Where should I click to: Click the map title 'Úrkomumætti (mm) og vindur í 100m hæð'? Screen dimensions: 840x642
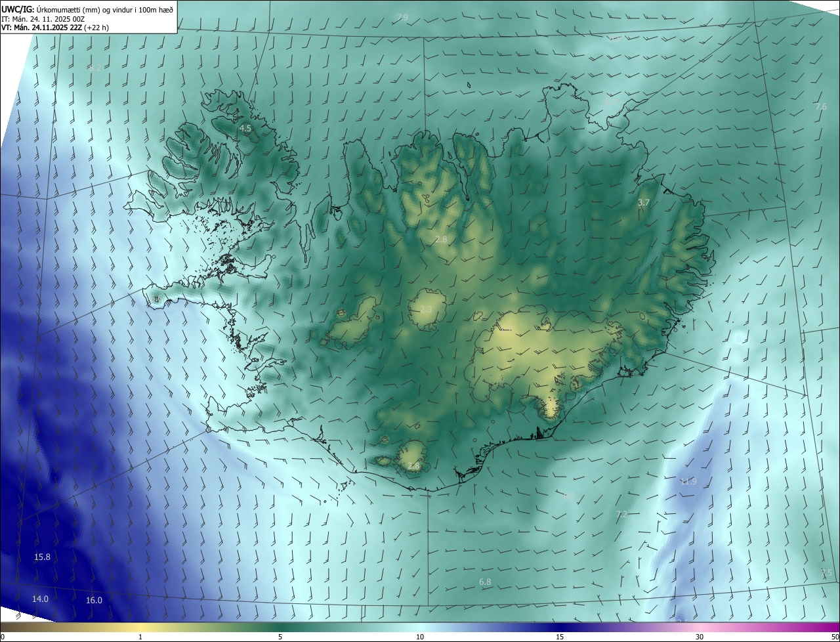[x=105, y=9]
